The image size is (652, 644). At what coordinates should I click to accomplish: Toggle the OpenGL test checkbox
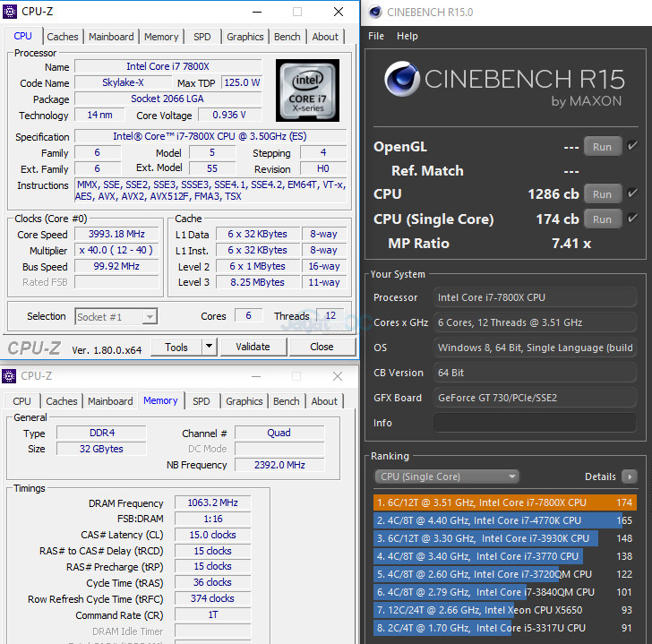click(632, 146)
